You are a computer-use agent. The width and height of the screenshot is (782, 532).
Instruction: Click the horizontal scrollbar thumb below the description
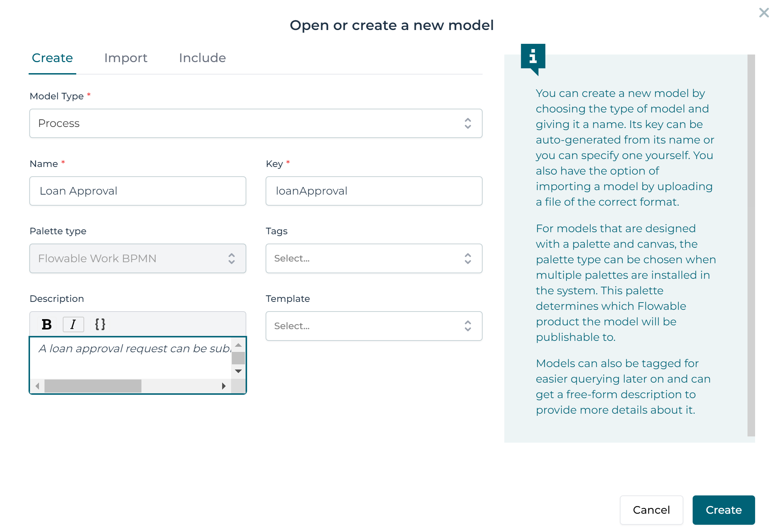click(92, 386)
